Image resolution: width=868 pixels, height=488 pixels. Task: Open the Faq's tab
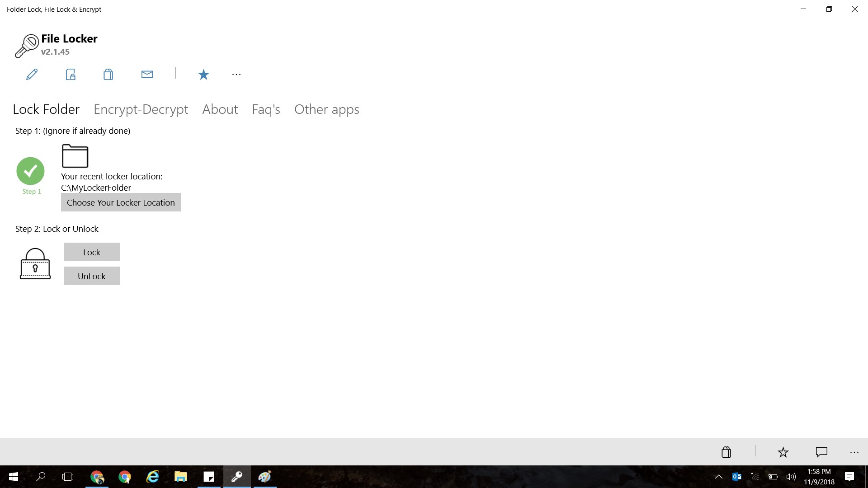pyautogui.click(x=266, y=109)
